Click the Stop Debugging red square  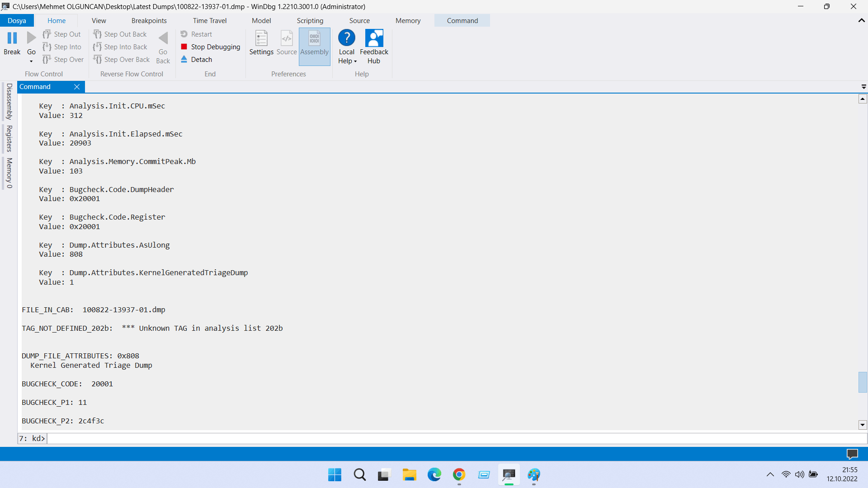click(x=184, y=47)
